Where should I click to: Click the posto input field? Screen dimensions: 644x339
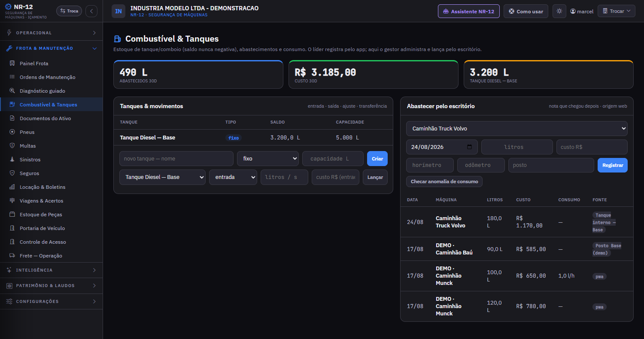551,165
